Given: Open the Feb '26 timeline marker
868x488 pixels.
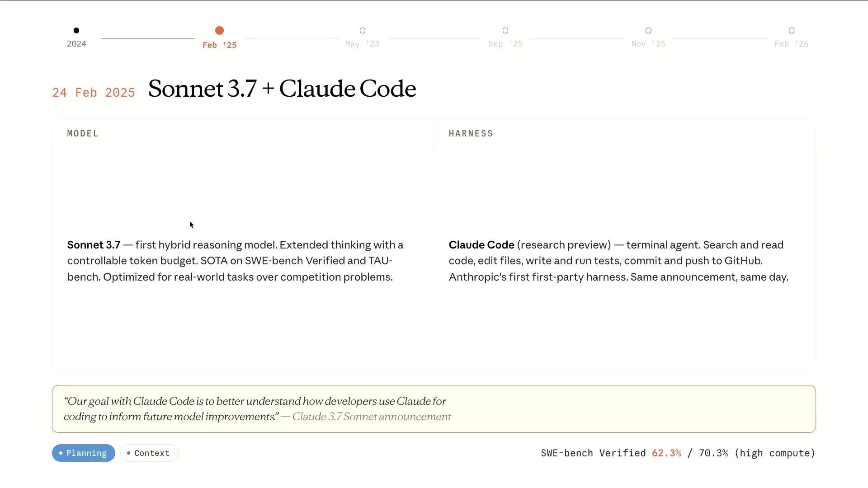Looking at the screenshot, I should pos(791,31).
